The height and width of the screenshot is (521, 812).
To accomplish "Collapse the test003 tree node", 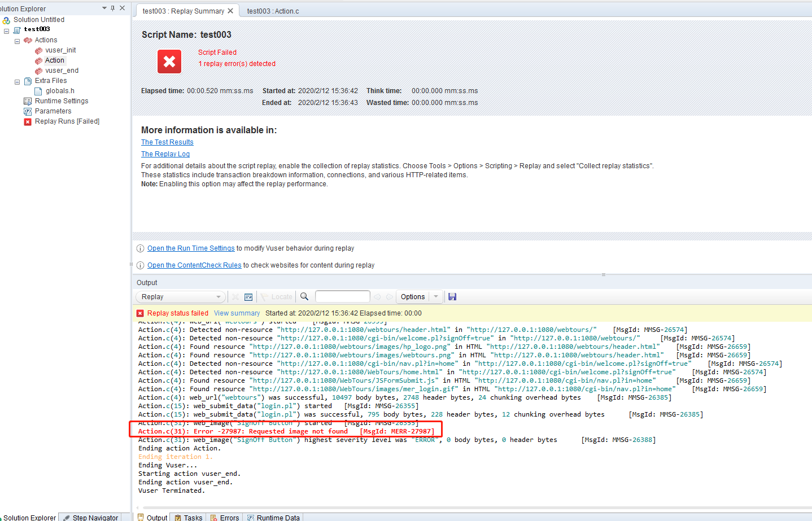I will (x=7, y=31).
